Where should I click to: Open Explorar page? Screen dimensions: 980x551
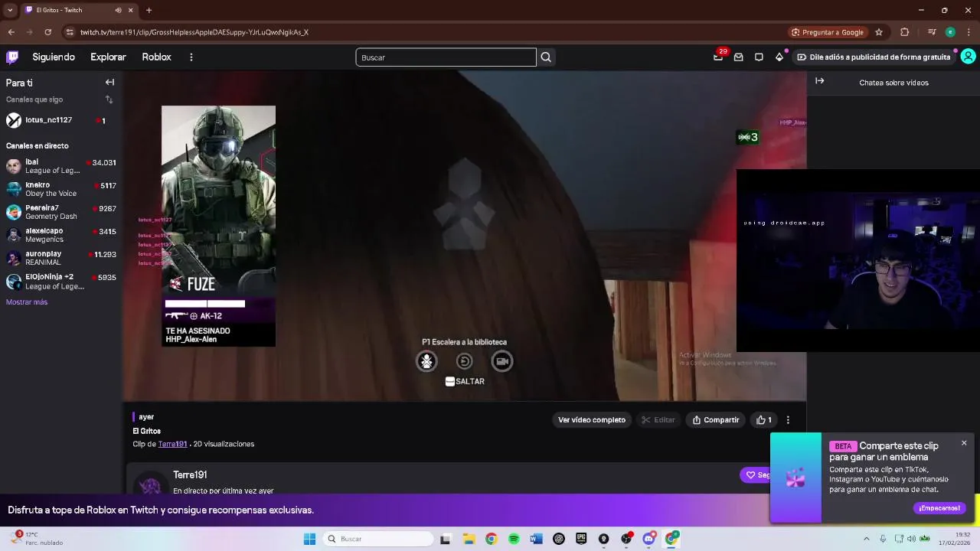pyautogui.click(x=108, y=57)
